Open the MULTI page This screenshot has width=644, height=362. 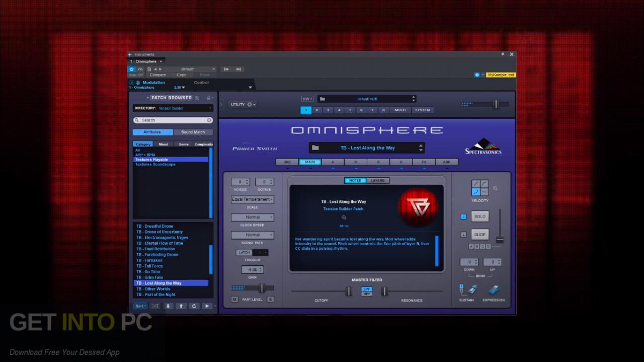tap(400, 110)
